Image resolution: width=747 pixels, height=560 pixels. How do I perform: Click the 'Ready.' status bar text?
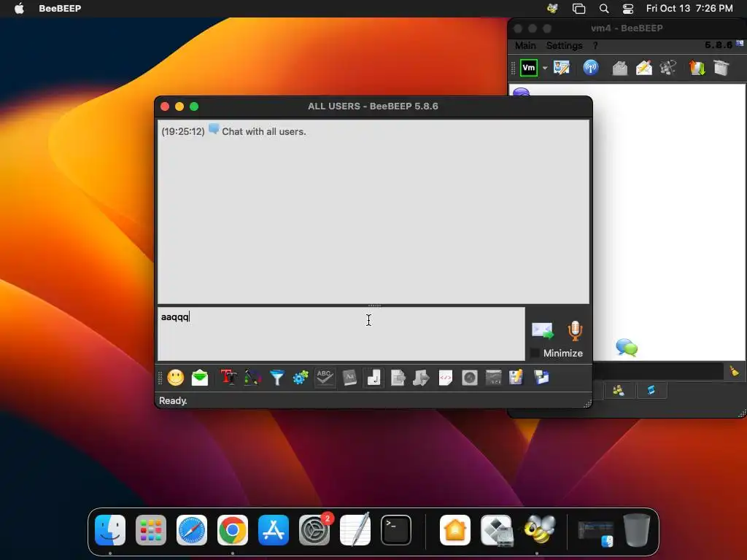pos(172,400)
